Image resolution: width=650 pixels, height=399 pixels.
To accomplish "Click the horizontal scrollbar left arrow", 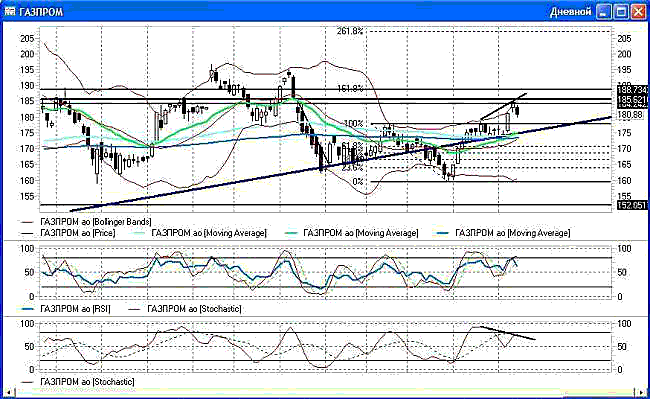I will (8, 392).
